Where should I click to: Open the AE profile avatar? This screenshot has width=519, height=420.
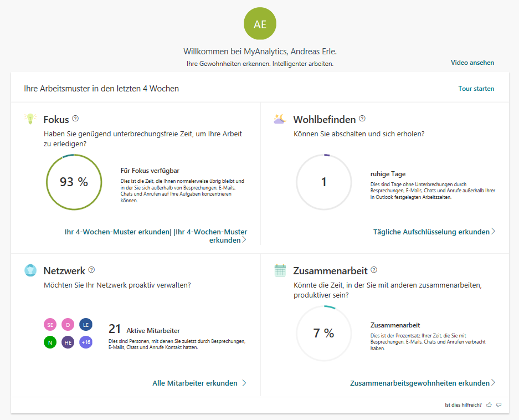click(260, 24)
